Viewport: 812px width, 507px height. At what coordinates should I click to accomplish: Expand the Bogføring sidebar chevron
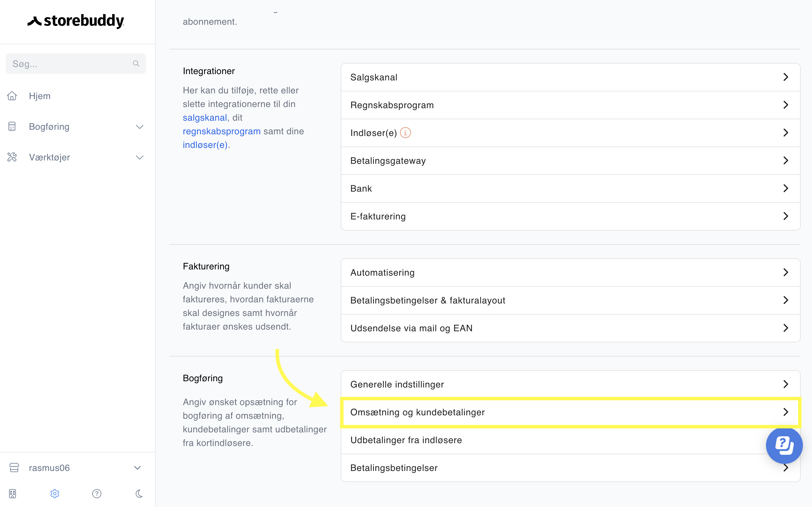[139, 127]
